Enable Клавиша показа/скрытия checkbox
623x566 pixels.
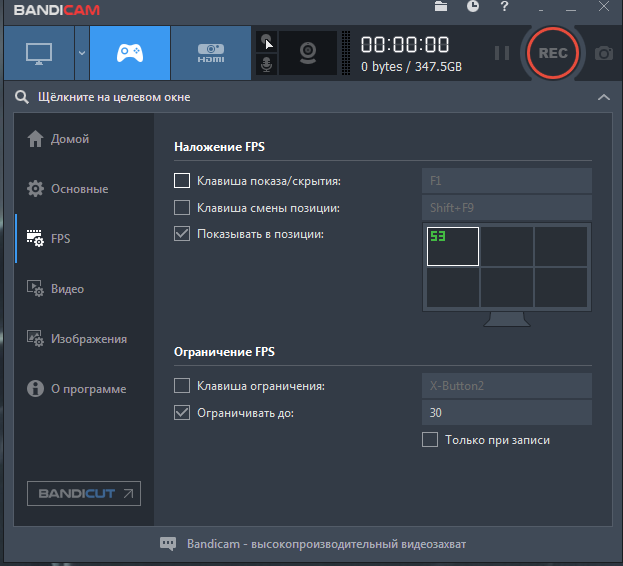coord(182,181)
